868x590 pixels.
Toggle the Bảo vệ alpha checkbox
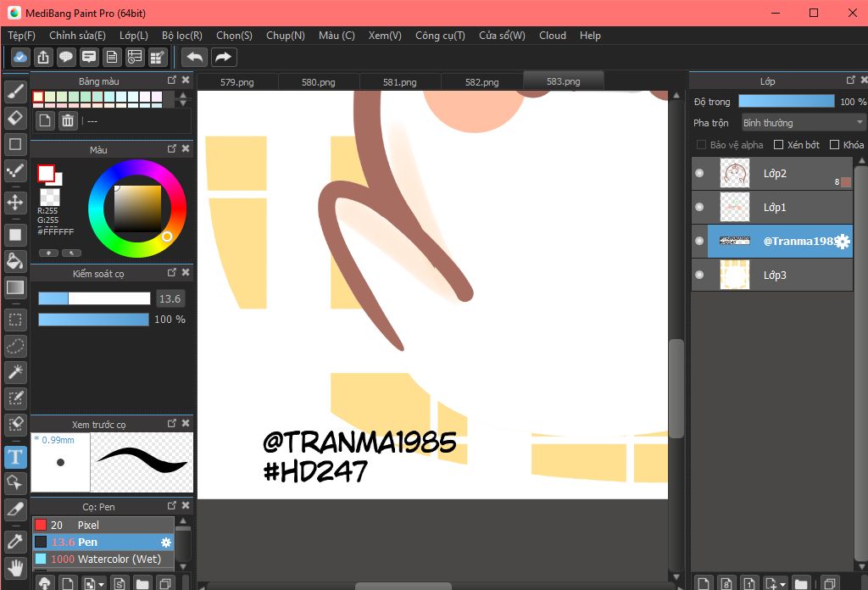701,144
